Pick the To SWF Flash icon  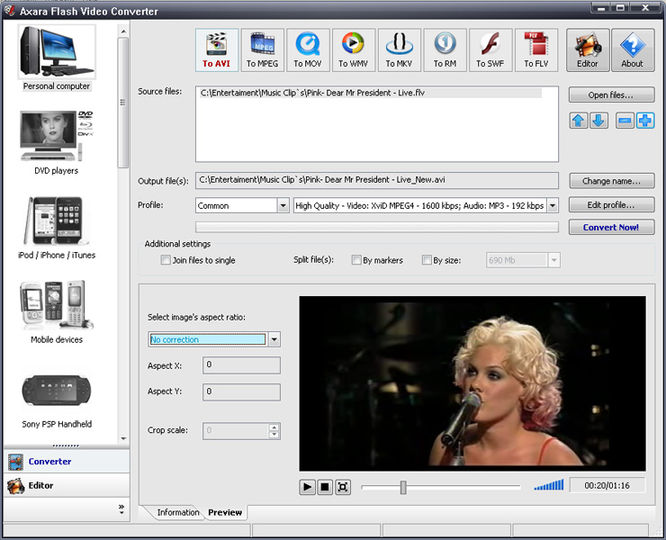click(490, 50)
